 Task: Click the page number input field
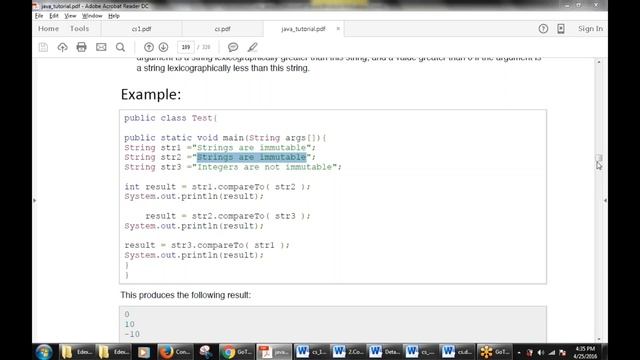[x=186, y=47]
